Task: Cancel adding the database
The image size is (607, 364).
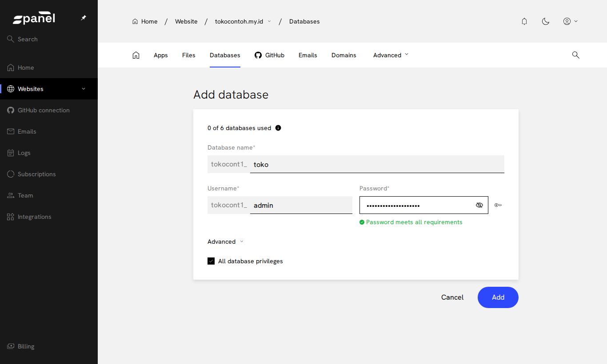Action: 452,297
